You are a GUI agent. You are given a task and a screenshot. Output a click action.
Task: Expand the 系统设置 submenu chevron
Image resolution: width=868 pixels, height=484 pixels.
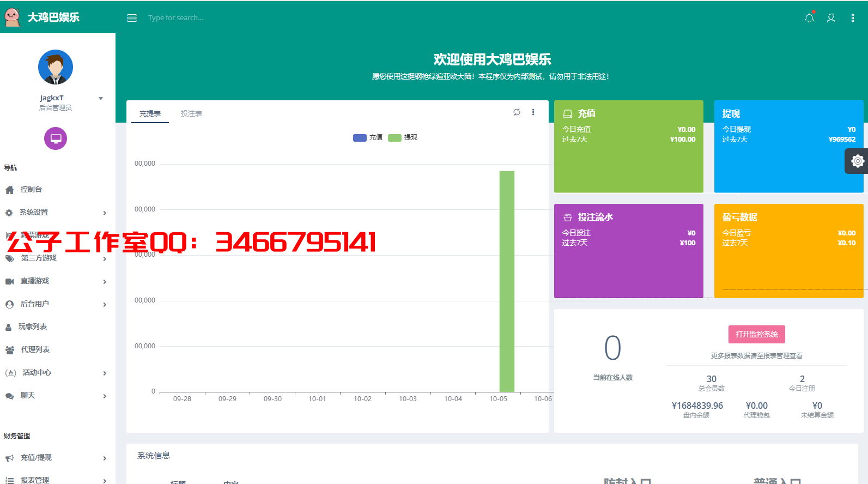point(105,213)
